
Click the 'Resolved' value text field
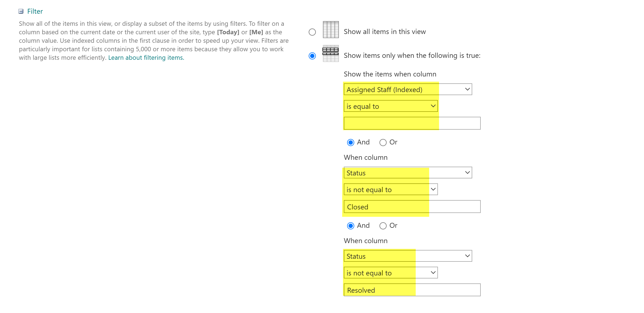point(412,290)
